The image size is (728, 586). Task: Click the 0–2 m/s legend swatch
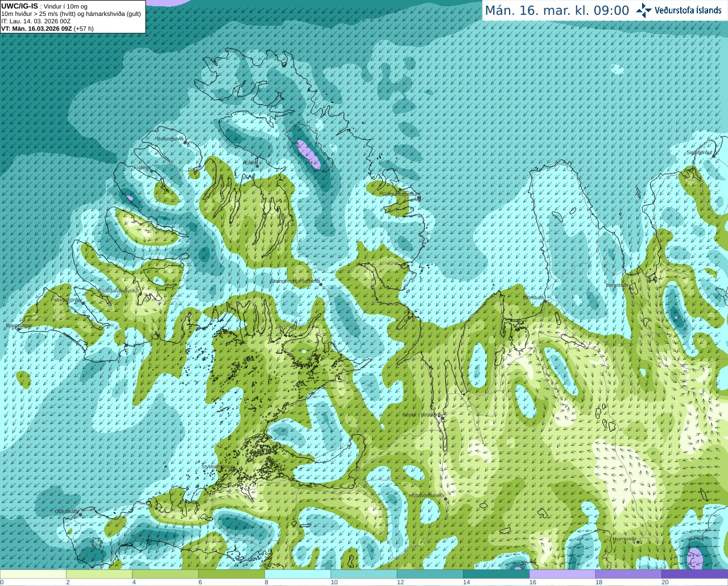[x=33, y=574]
